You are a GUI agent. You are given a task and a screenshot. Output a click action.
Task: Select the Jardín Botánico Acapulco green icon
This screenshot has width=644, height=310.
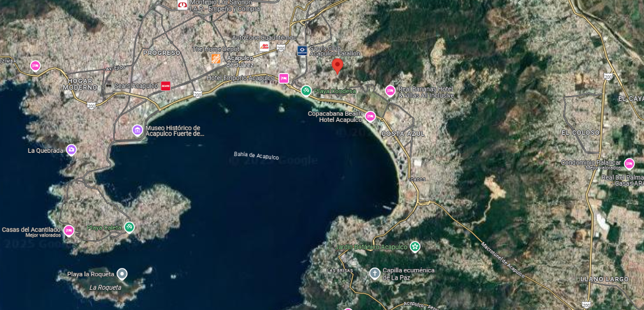(x=415, y=247)
